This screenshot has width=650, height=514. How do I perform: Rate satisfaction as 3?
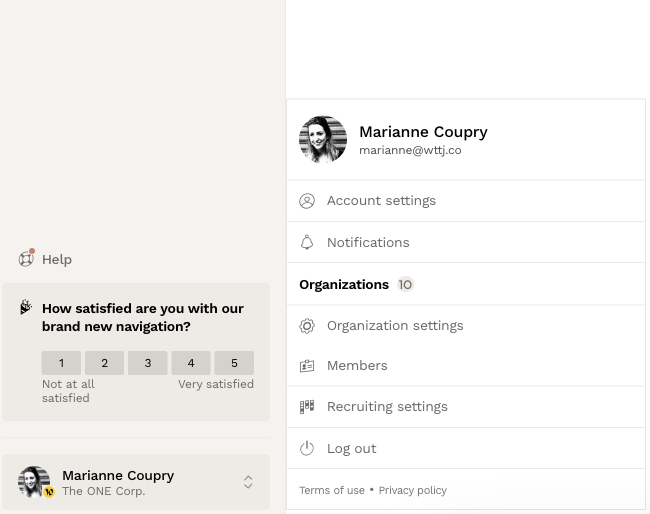coord(148,363)
